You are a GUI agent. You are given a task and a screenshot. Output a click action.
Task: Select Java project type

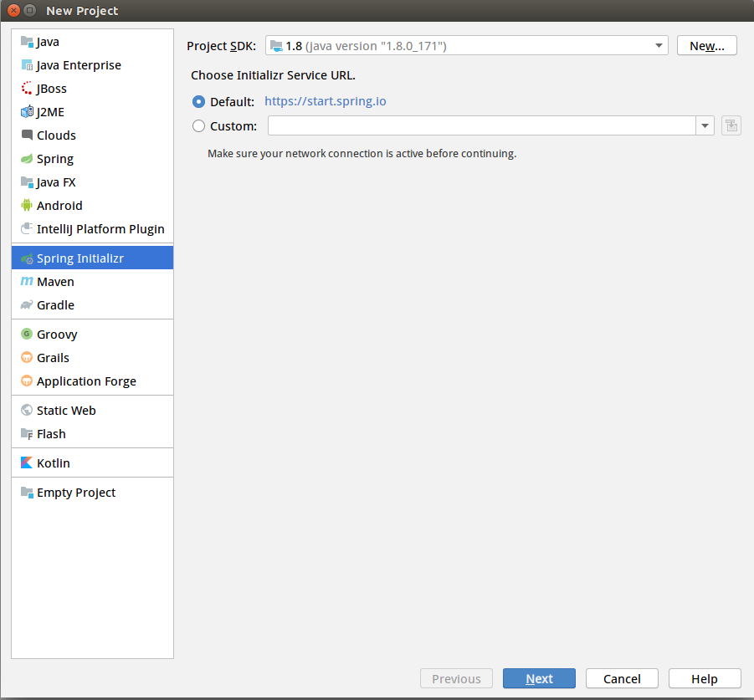point(92,42)
